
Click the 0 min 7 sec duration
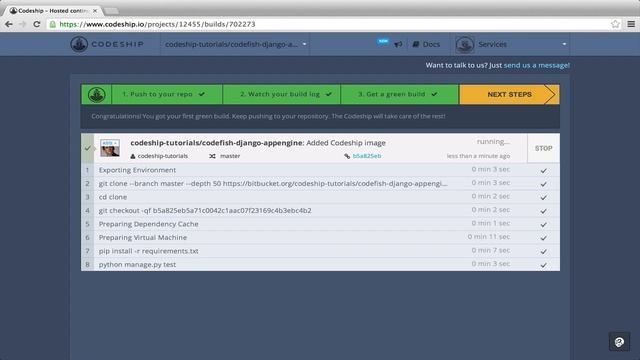tap(491, 250)
